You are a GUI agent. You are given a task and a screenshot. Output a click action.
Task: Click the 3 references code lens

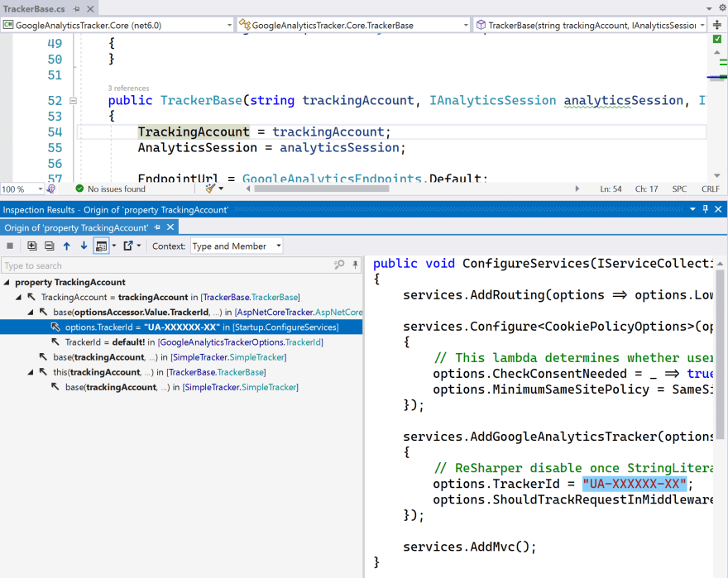point(128,88)
